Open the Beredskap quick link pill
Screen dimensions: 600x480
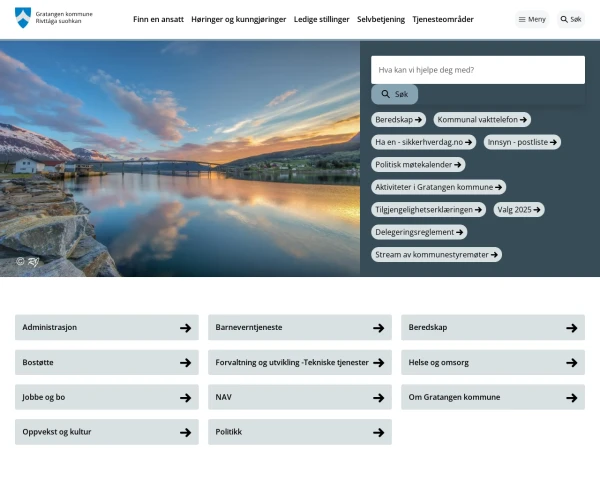pos(398,119)
